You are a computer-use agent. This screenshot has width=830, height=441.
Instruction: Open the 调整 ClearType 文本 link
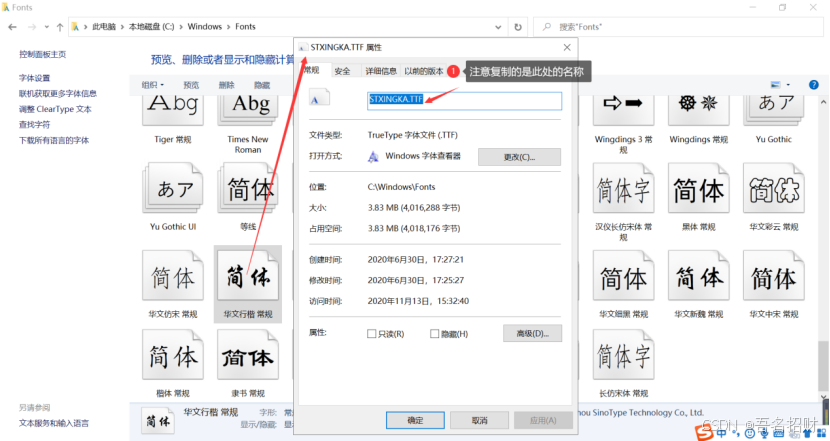(55, 109)
